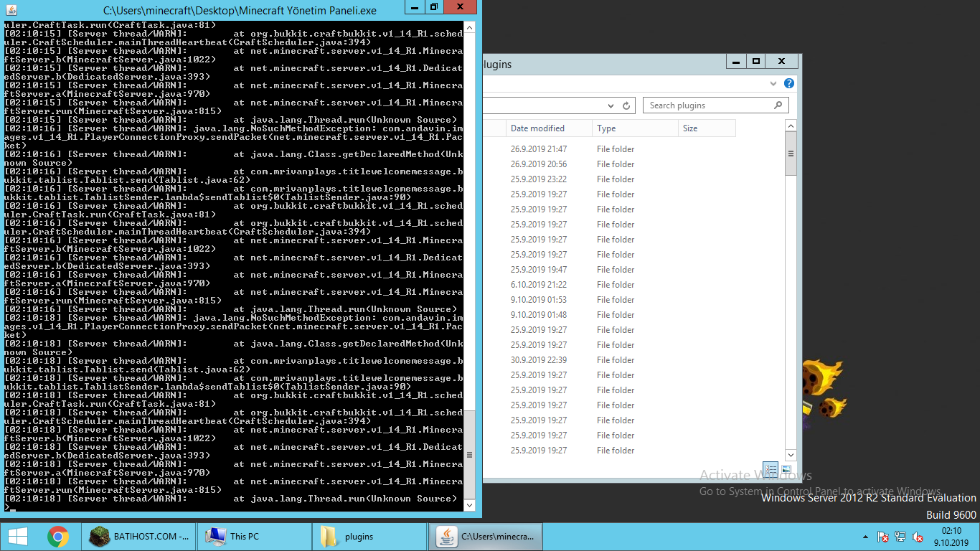Maximize the Minecraft Yönetim Paneli console window
Screen dimensions: 980x551
pyautogui.click(x=434, y=6)
